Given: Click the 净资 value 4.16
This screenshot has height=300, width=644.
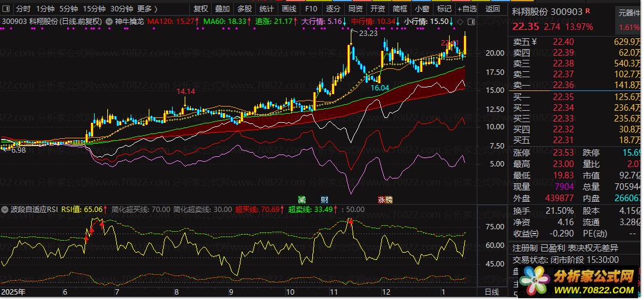Looking at the screenshot, I should point(565,222).
